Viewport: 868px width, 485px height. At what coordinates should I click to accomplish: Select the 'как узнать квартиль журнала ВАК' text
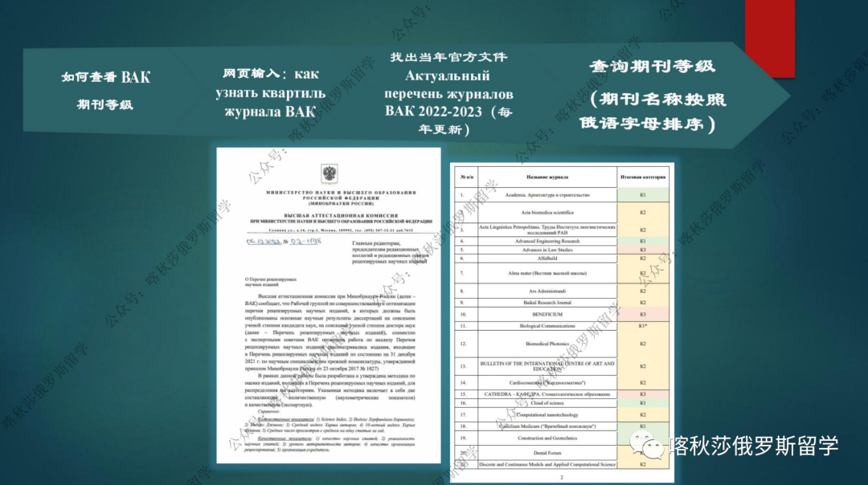270,92
